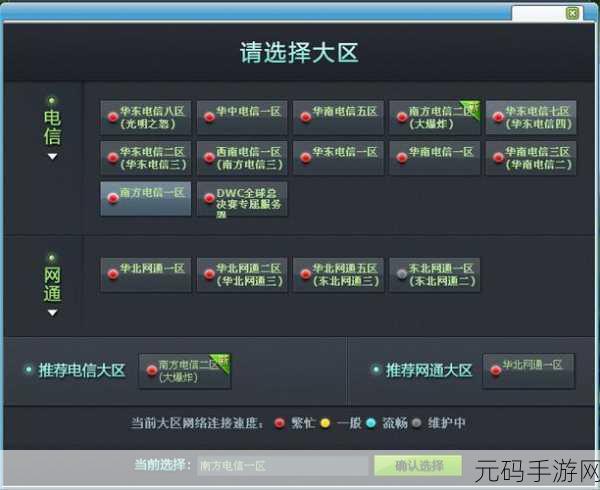Select server 华南电信五区
Image resolution: width=600 pixels, height=490 pixels.
(x=339, y=118)
